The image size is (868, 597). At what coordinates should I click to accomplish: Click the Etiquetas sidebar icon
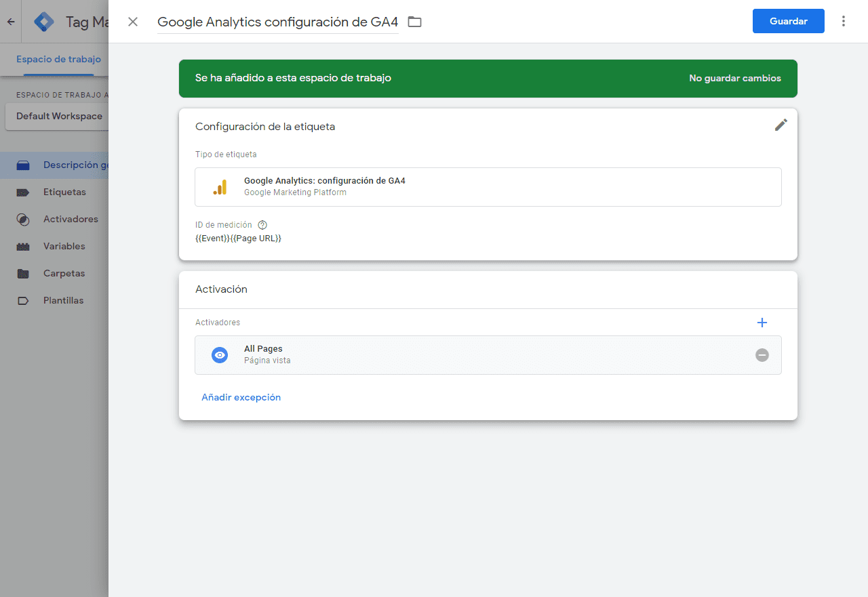coord(22,192)
